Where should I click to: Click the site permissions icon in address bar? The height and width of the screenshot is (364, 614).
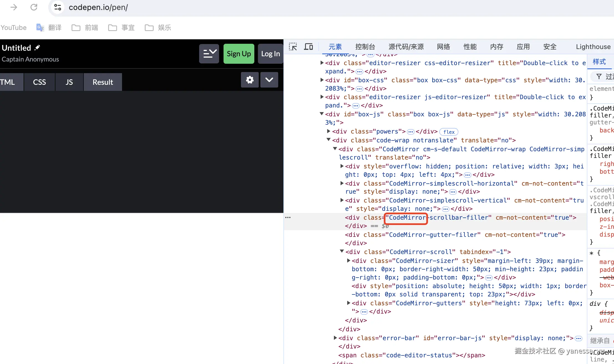coord(57,7)
